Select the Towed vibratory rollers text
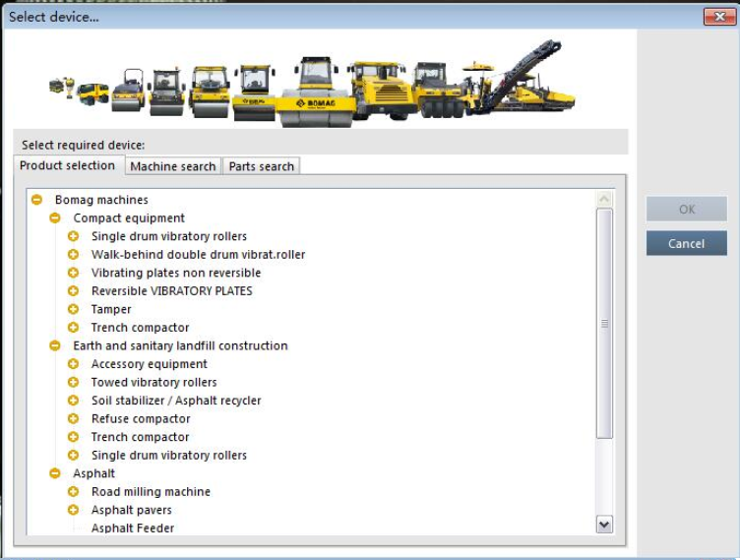The width and height of the screenshot is (740, 560). tap(154, 382)
